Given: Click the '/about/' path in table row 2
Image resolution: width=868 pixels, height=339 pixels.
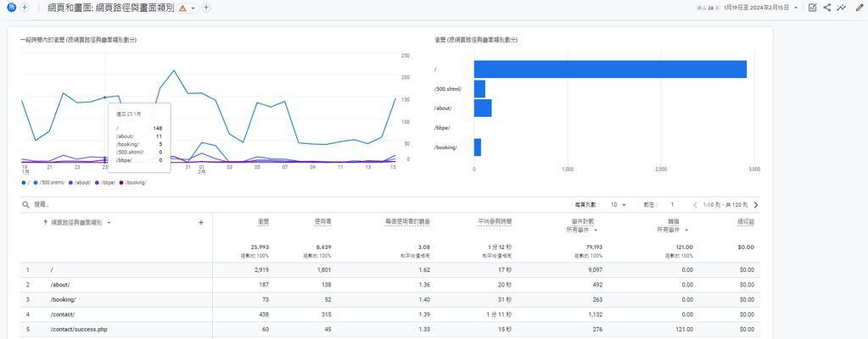Looking at the screenshot, I should (60, 285).
